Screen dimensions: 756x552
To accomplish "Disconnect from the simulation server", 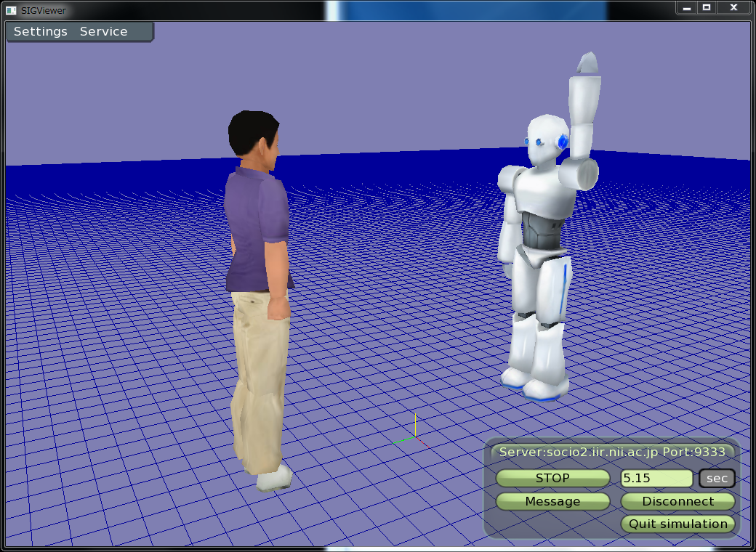I will pos(677,501).
